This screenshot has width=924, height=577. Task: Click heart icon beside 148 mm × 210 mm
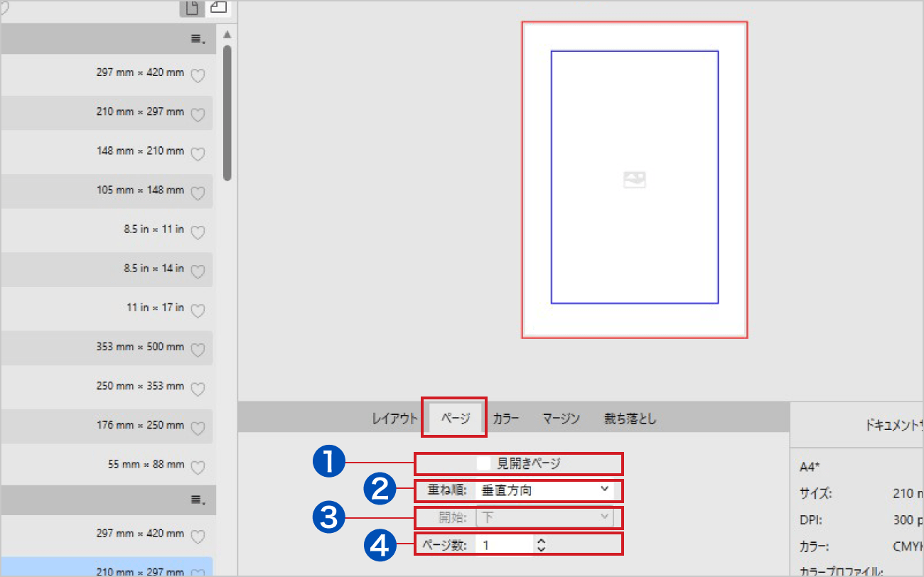pyautogui.click(x=198, y=153)
